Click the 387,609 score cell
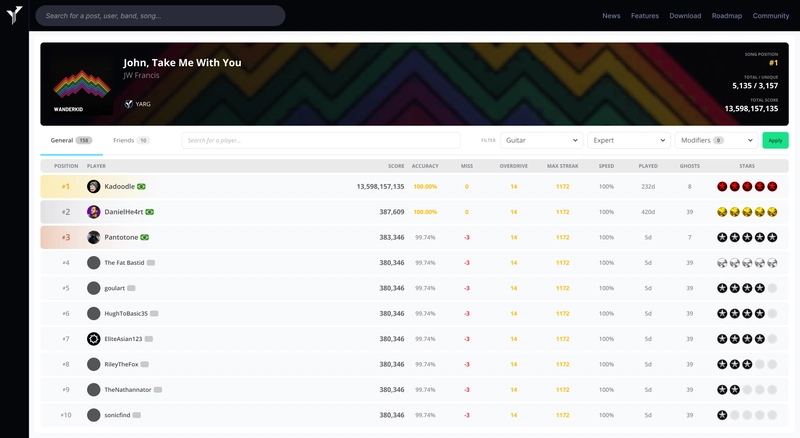The height and width of the screenshot is (438, 800). point(391,212)
